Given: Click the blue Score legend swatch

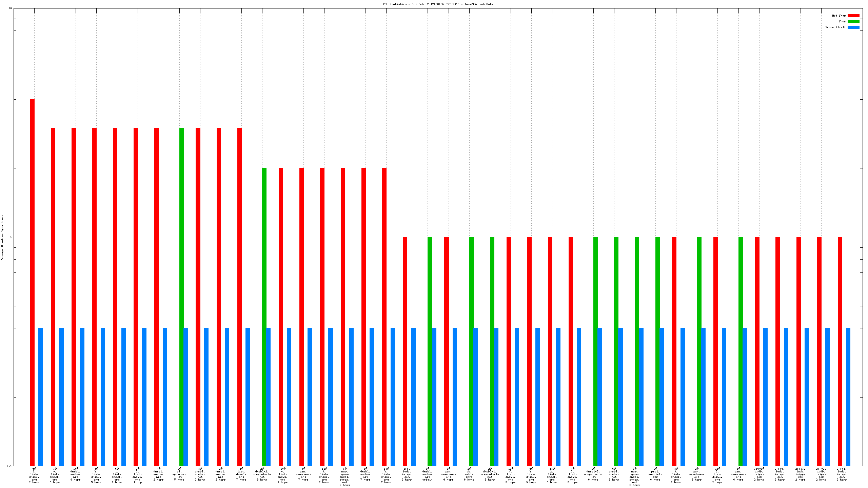Looking at the screenshot, I should click(x=853, y=27).
